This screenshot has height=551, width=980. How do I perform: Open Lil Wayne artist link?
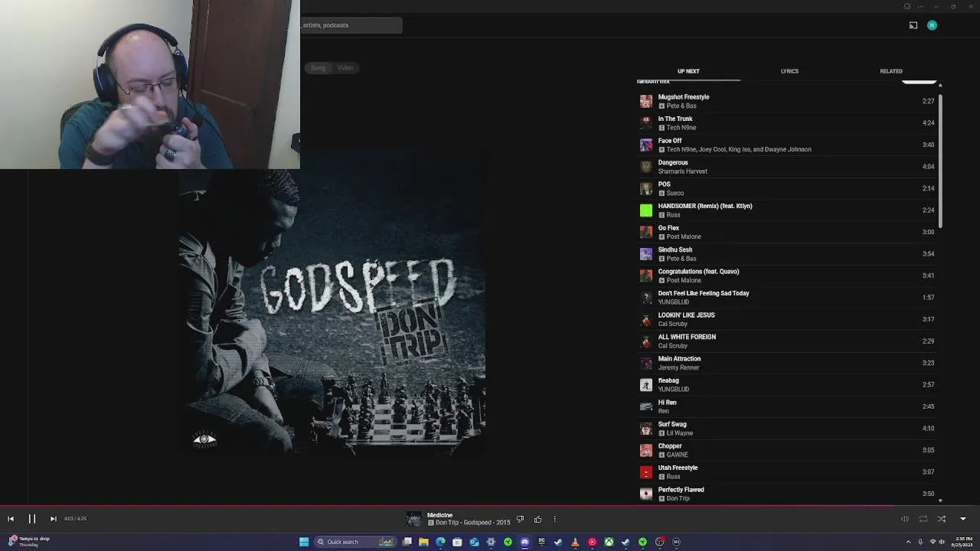point(680,433)
